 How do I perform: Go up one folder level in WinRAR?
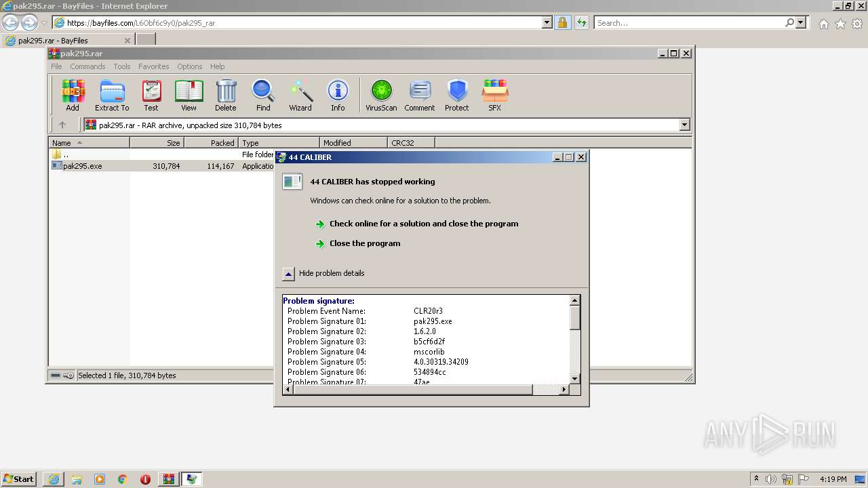coord(62,125)
